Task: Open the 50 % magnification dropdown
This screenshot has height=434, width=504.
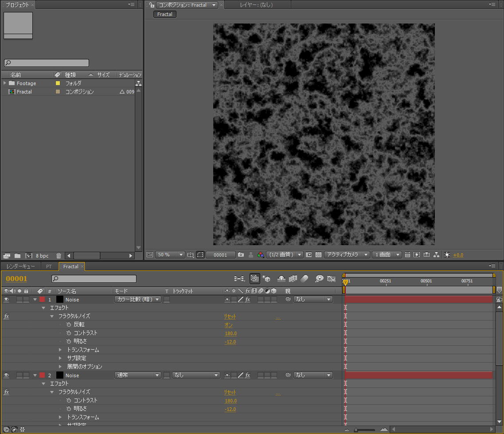Action: click(170, 255)
